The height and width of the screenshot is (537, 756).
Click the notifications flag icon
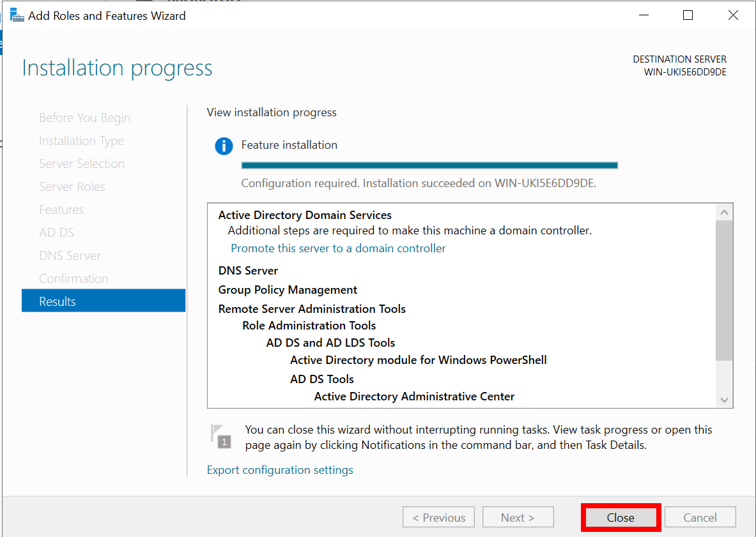coord(221,436)
